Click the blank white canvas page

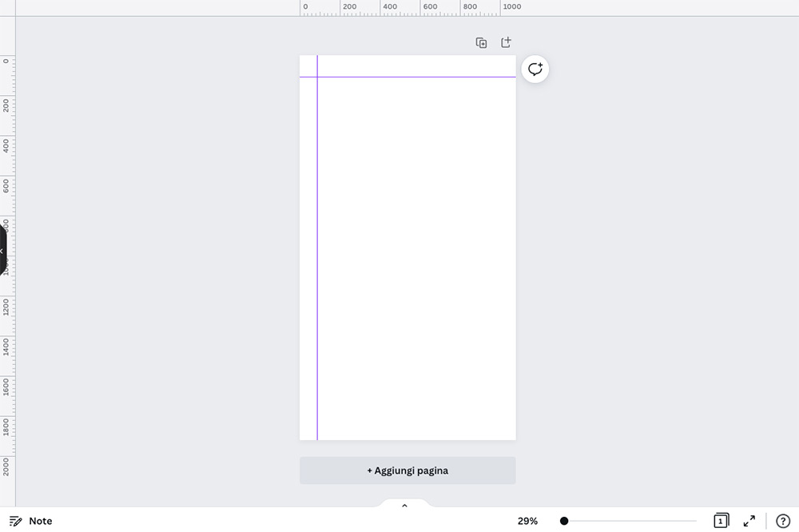pos(415,256)
